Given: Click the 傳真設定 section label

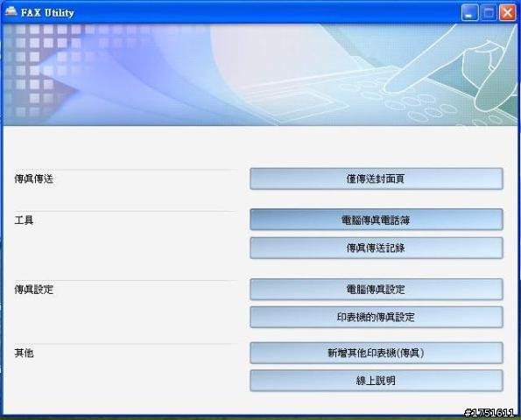Looking at the screenshot, I should click(33, 289).
